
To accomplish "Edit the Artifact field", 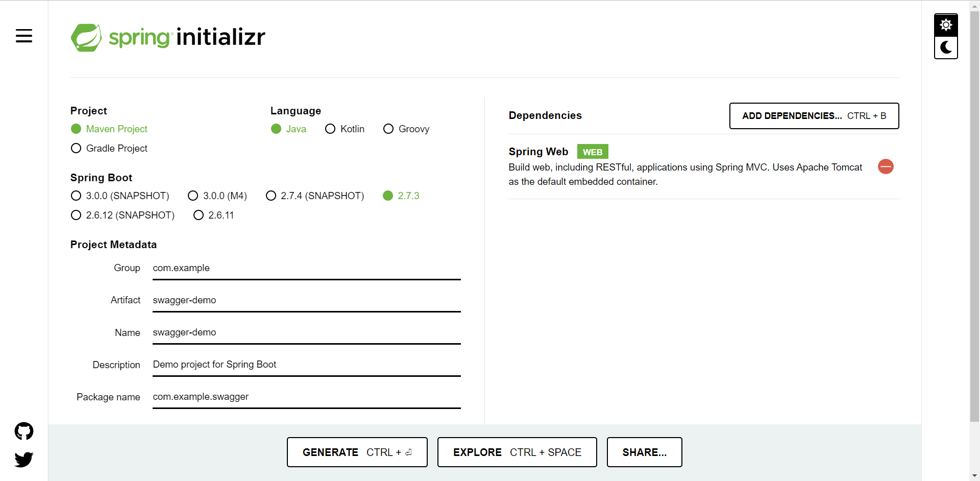I will click(x=307, y=300).
